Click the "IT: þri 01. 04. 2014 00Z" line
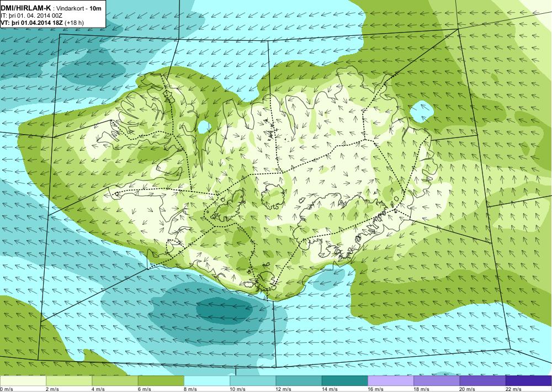Viewport: 552px width, 392px height. [x=31, y=16]
